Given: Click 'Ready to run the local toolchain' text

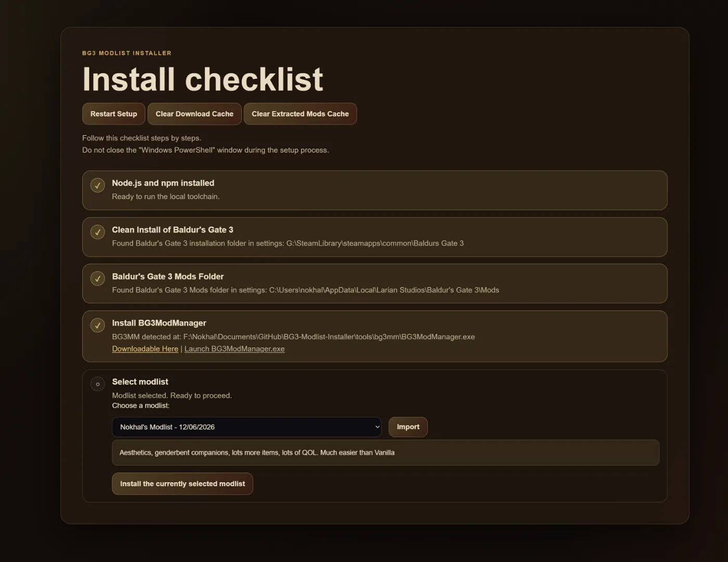Looking at the screenshot, I should click(166, 197).
